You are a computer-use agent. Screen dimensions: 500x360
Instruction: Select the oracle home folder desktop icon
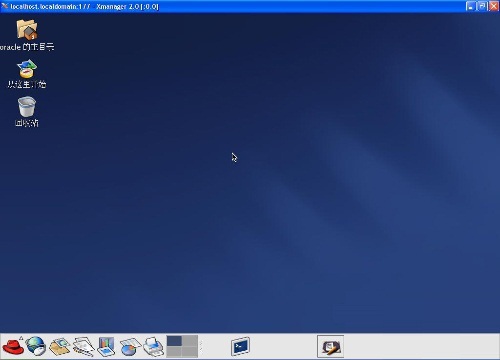[27, 35]
